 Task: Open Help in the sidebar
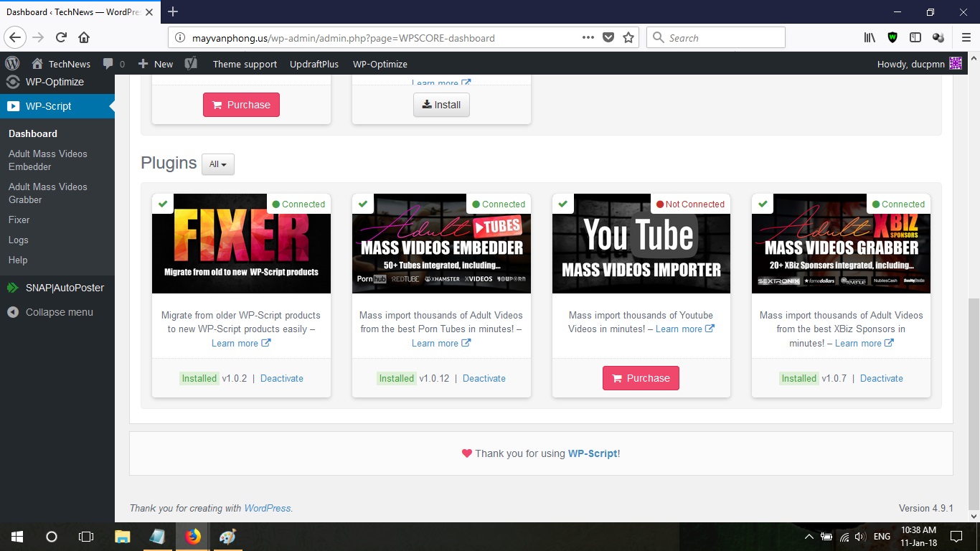(18, 260)
